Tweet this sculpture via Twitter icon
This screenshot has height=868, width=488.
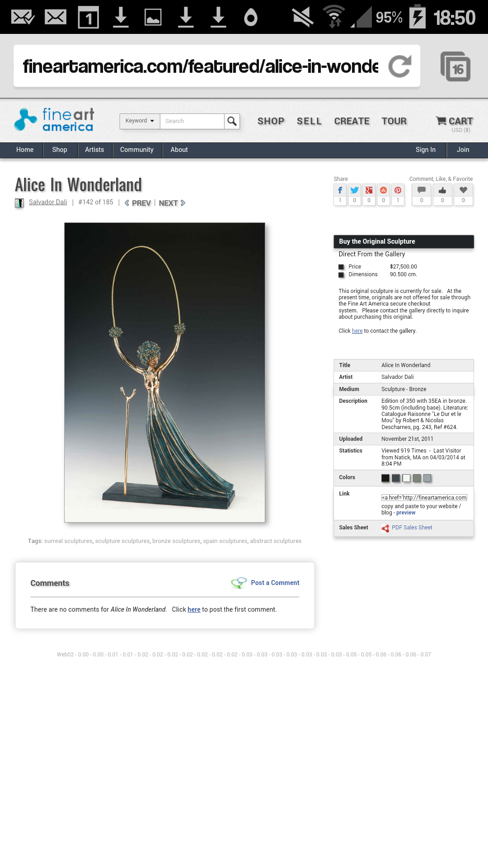354,190
